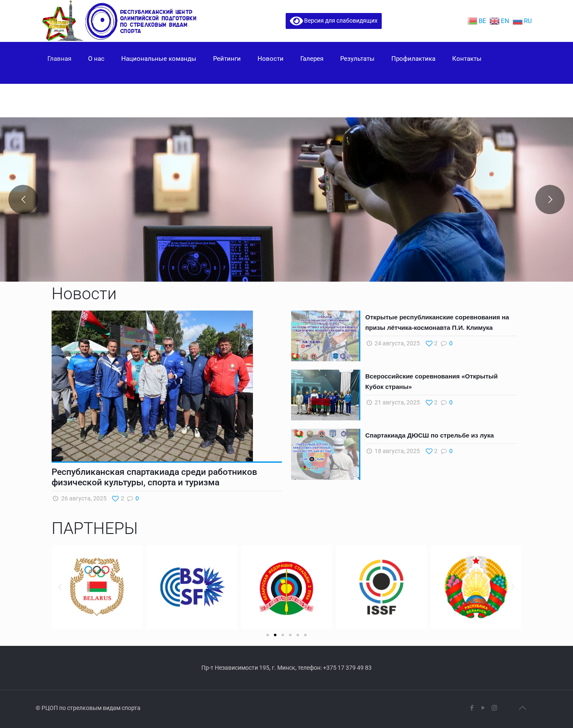Viewport: 573px width, 728px height.
Task: Open the Климука competition article title
Action: pyautogui.click(x=437, y=322)
